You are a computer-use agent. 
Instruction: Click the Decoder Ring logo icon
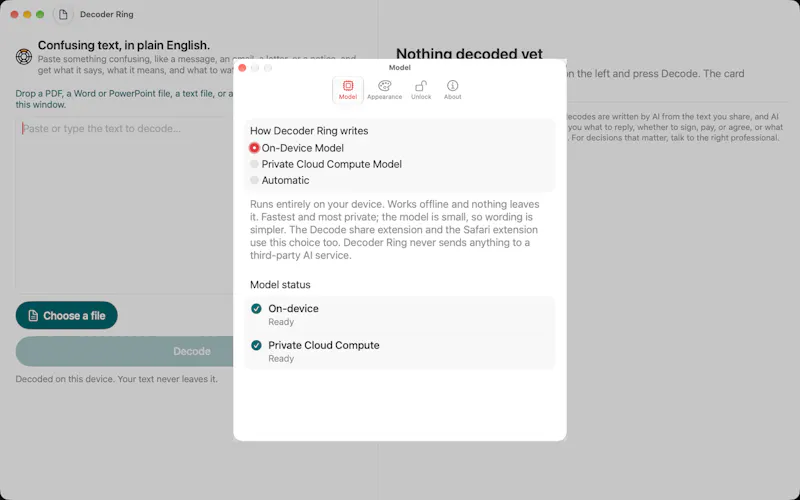pos(24,56)
